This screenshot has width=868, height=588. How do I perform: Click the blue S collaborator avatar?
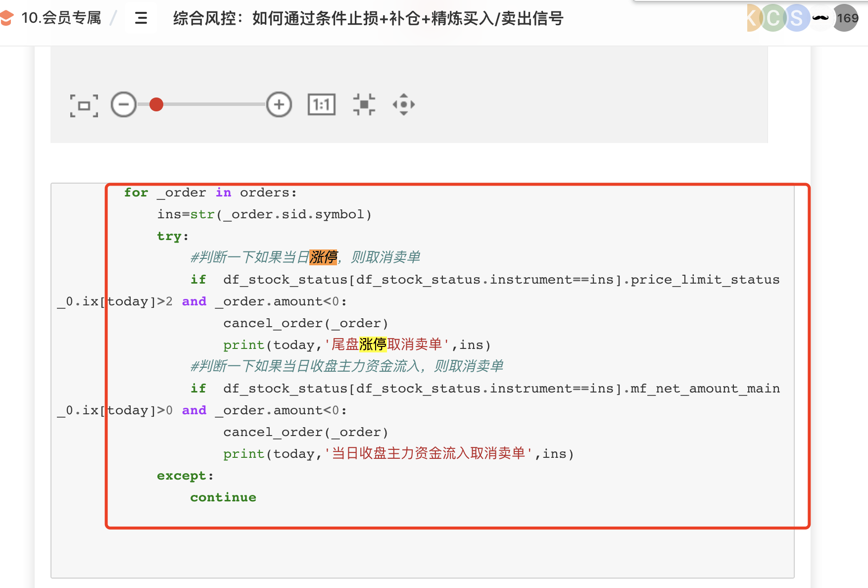pos(796,18)
